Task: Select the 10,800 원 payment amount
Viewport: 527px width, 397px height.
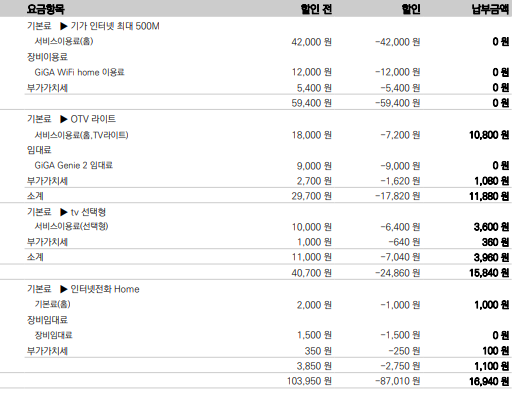Action: click(x=489, y=135)
